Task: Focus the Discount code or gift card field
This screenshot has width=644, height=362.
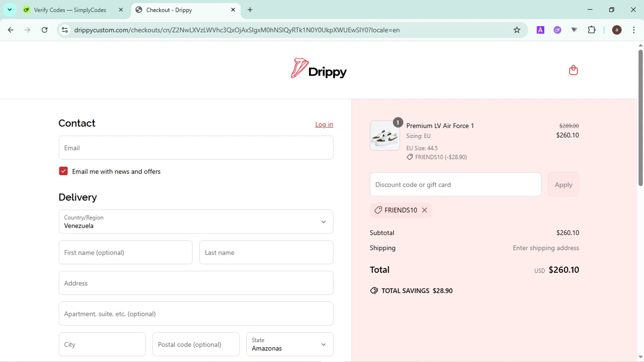Action: 456,185
